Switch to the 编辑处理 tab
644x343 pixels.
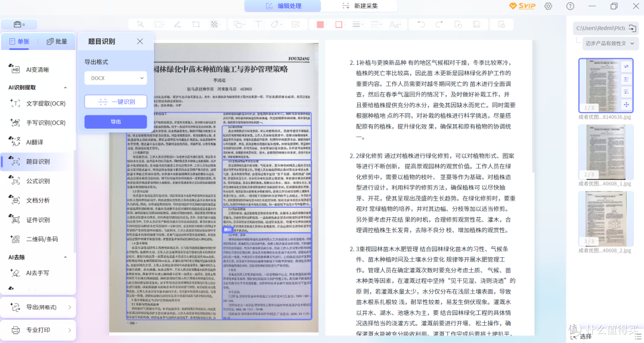coord(283,6)
